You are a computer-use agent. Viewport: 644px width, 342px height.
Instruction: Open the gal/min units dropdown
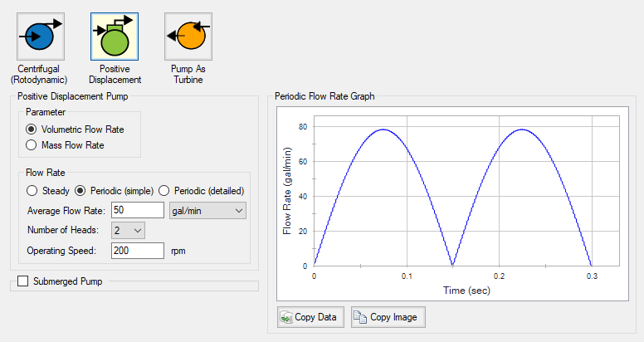coord(207,210)
